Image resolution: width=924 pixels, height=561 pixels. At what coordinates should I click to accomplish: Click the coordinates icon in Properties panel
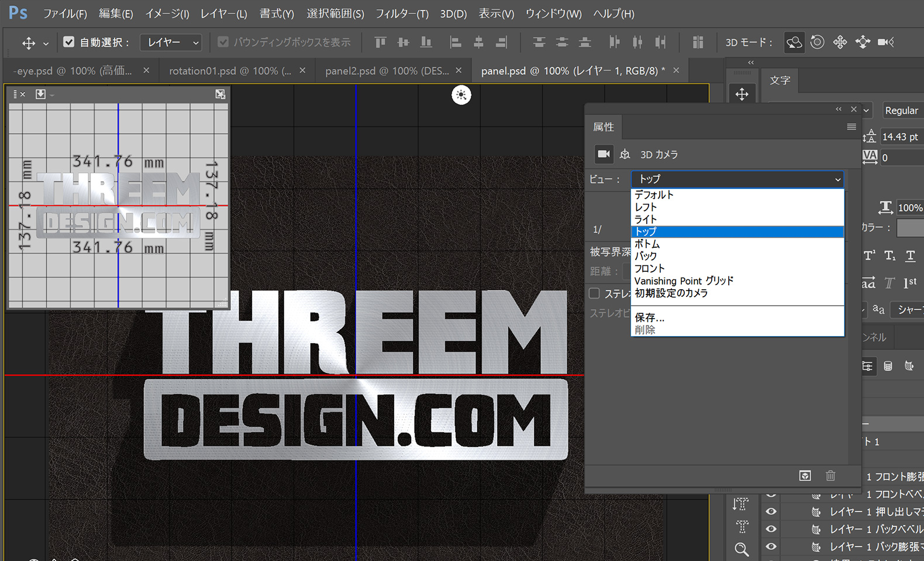[x=625, y=154]
